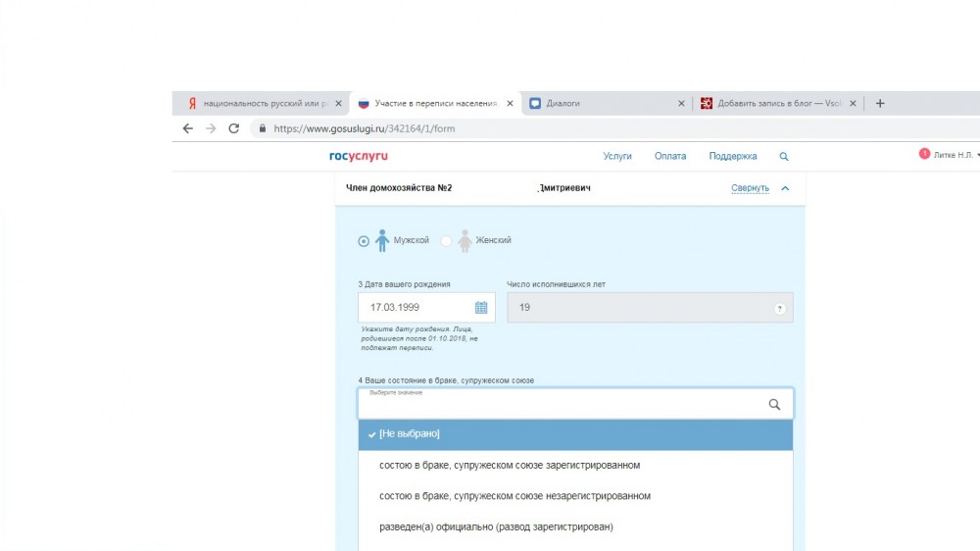Viewport: 980px width, 551px height.
Task: Select 'разведен(а) официально' option
Action: (x=496, y=526)
